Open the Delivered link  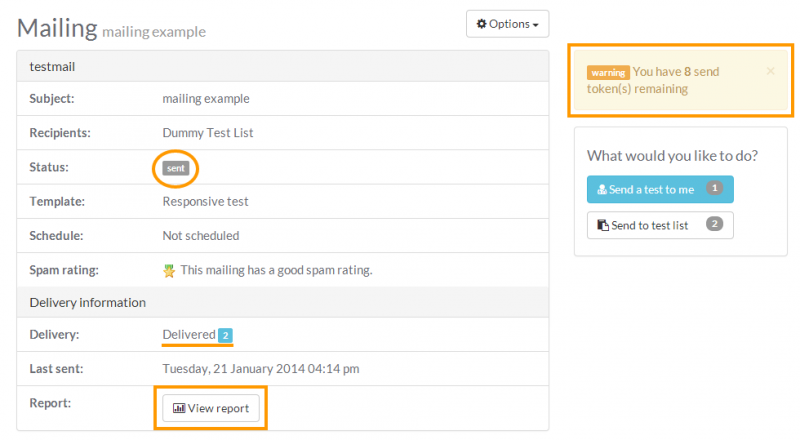(189, 334)
